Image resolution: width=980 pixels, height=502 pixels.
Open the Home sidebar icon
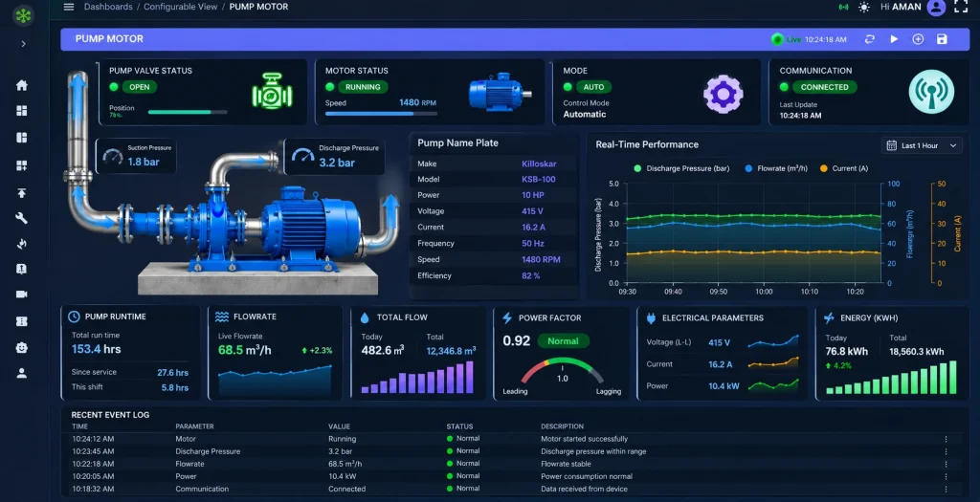22,85
